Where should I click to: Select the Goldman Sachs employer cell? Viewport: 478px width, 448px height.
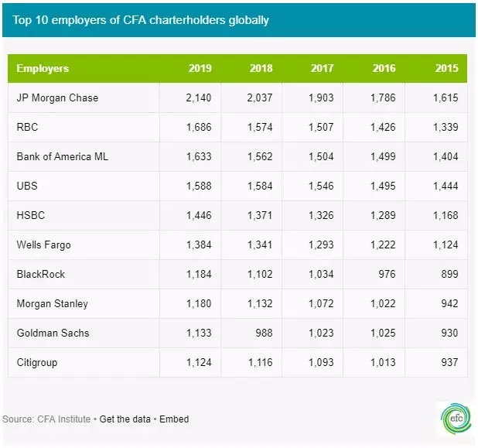tap(53, 333)
